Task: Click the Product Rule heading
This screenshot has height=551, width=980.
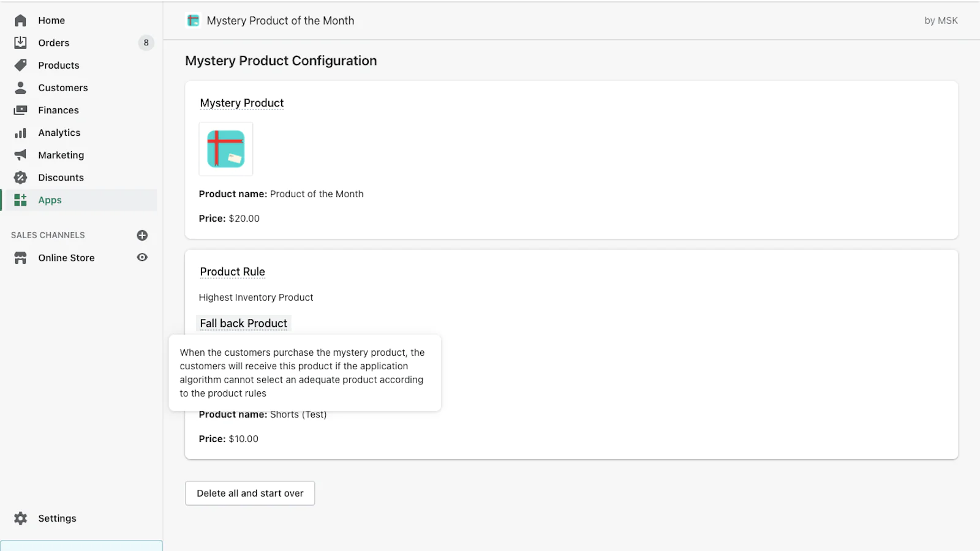Action: (232, 272)
